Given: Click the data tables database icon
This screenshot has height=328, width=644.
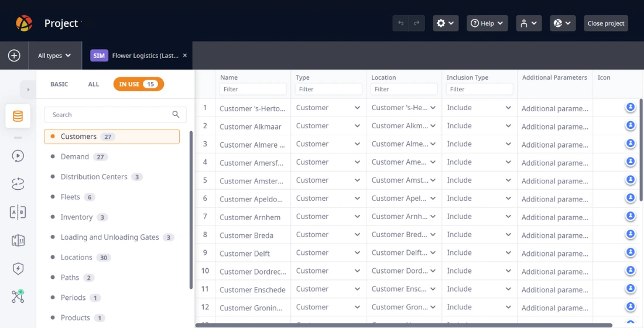Looking at the screenshot, I should point(18,116).
